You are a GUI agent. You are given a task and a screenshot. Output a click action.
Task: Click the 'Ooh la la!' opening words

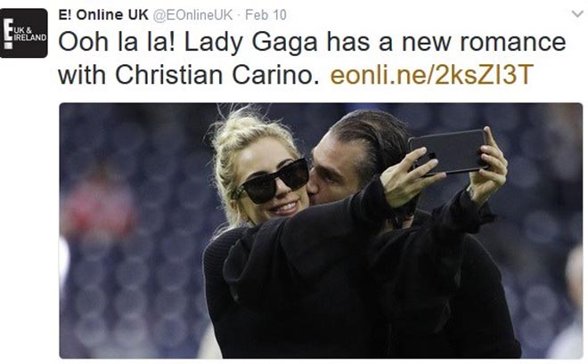(x=118, y=42)
